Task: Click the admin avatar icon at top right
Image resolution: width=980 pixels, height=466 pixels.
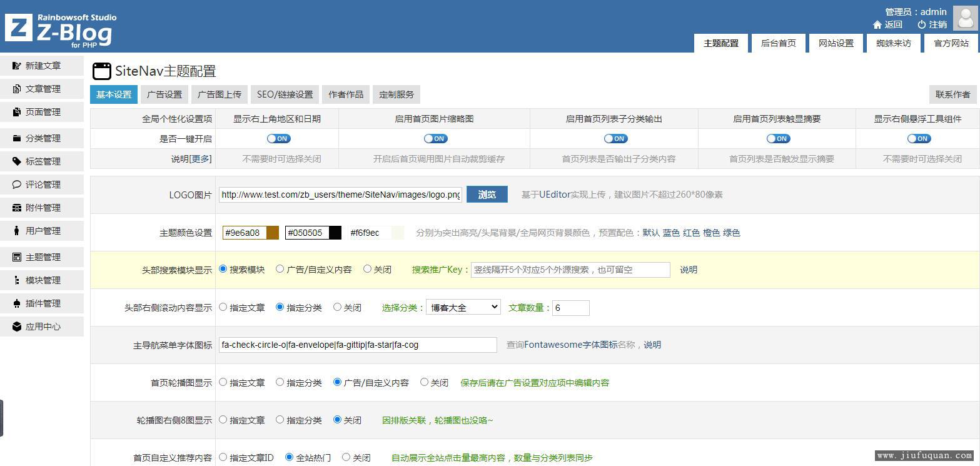Action: coord(965,18)
